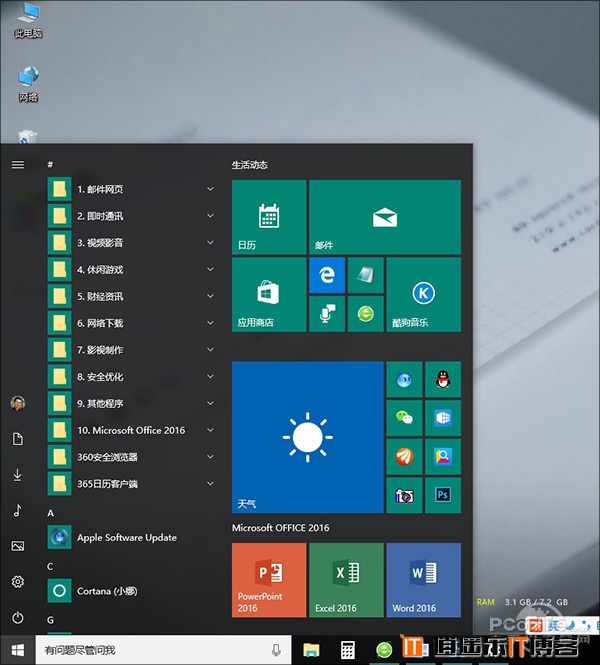Expand the 10. Microsoft Office 2016 chevron
Screen dimensions: 600x665
(x=210, y=430)
